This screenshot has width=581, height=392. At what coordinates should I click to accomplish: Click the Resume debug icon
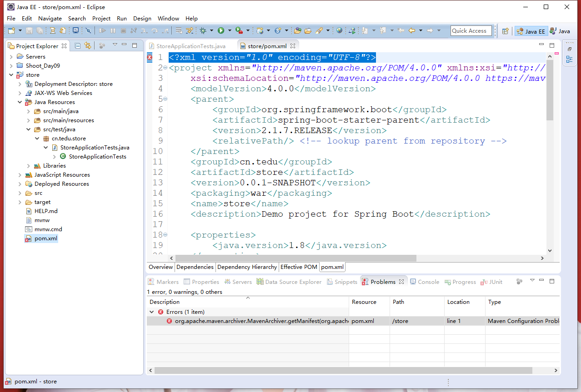pos(102,30)
